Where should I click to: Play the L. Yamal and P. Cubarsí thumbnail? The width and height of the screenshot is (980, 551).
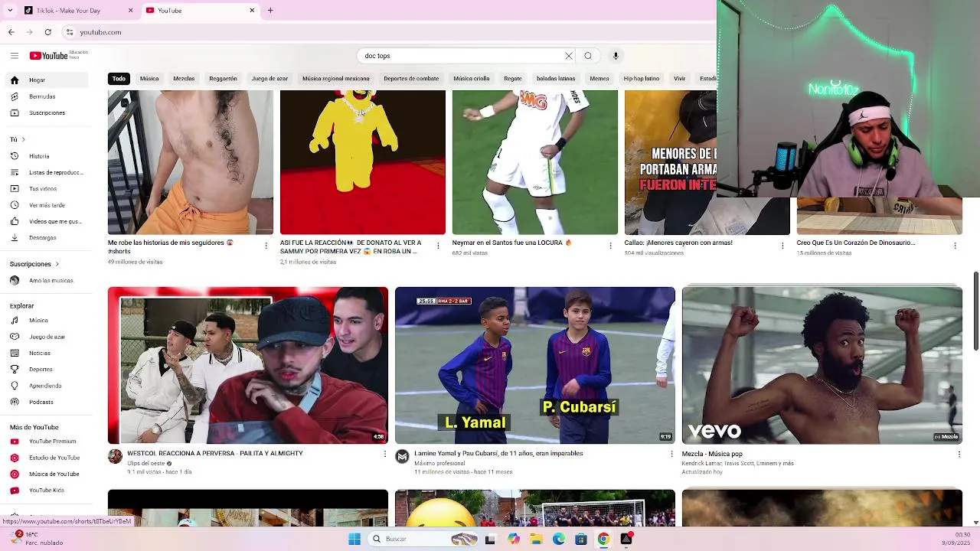pos(535,365)
